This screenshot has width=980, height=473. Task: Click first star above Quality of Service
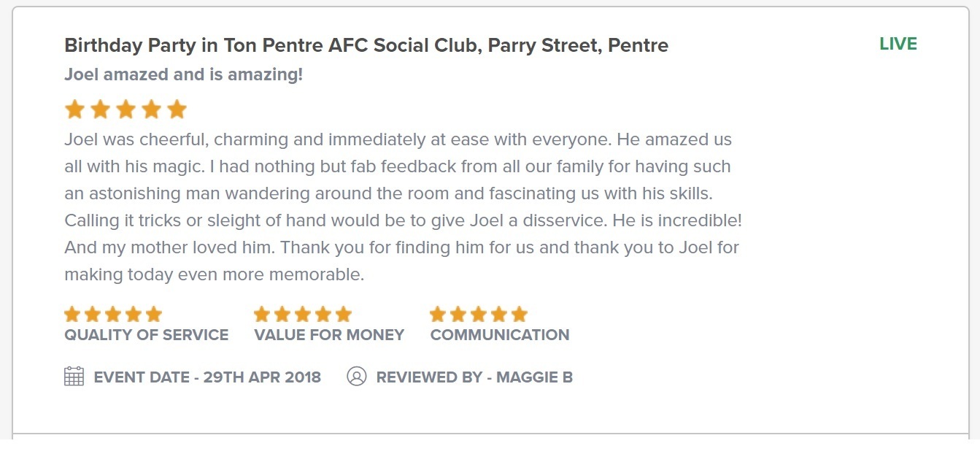pos(72,315)
